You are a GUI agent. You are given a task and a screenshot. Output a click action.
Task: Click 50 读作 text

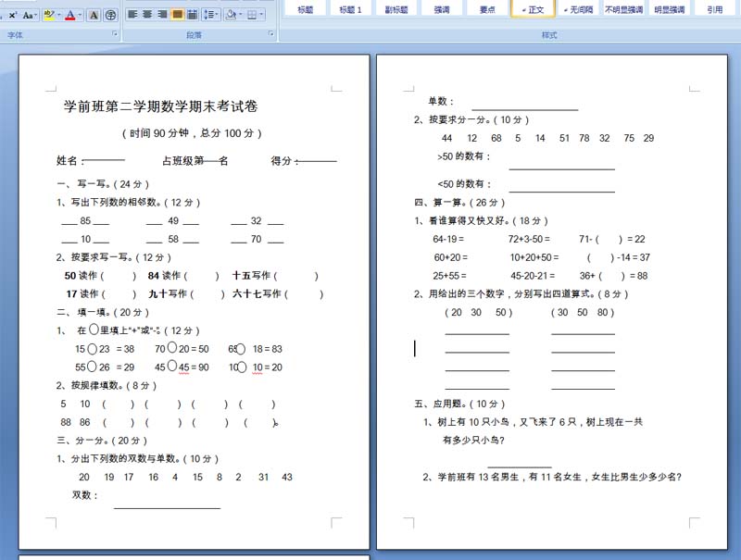click(x=81, y=276)
